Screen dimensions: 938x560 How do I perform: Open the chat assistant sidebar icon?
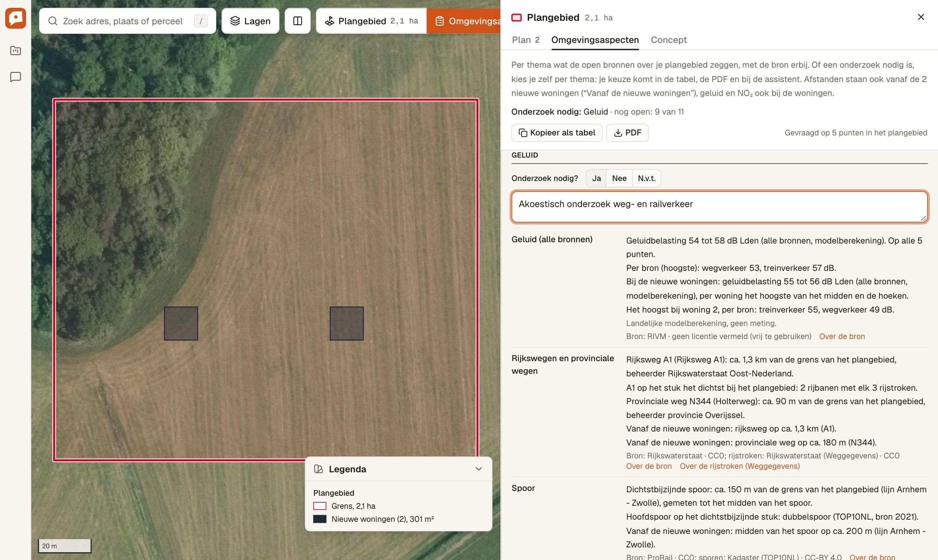[16, 77]
